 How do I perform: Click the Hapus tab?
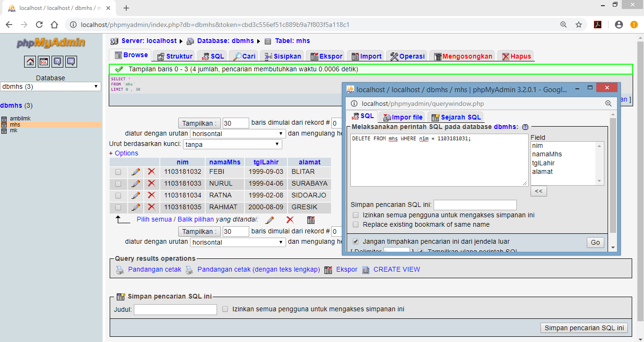[516, 56]
